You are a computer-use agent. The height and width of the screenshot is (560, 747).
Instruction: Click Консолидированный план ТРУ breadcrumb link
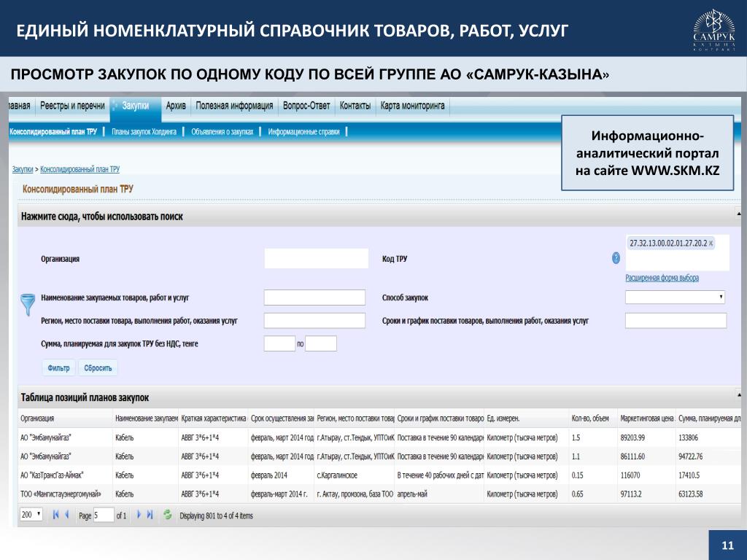(80, 169)
